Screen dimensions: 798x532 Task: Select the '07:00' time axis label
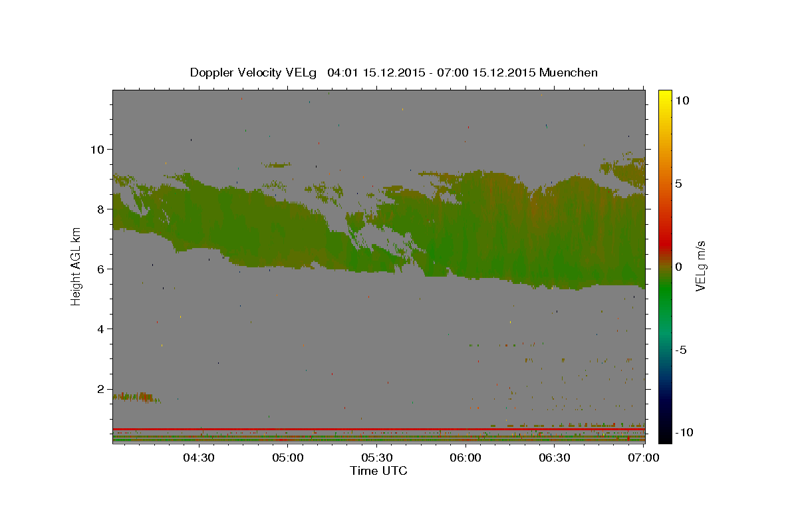644,458
